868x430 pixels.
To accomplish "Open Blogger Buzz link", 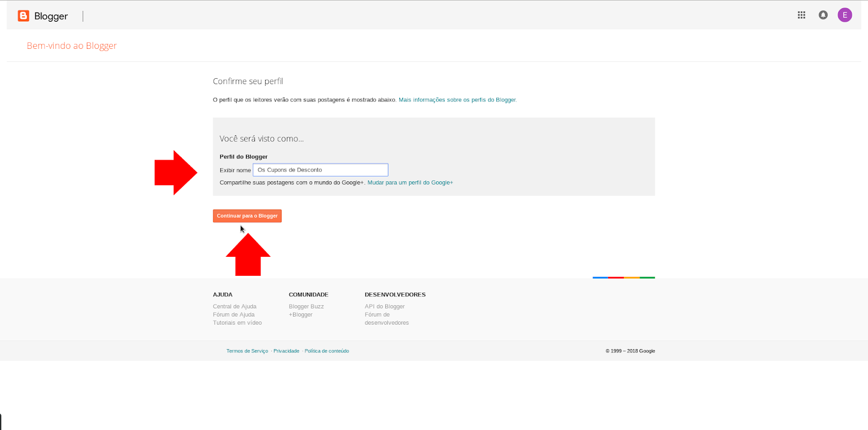I will tap(307, 307).
